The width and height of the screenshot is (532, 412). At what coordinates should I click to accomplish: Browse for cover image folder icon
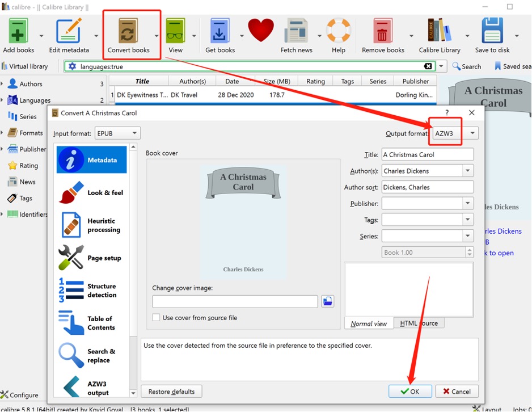point(327,301)
